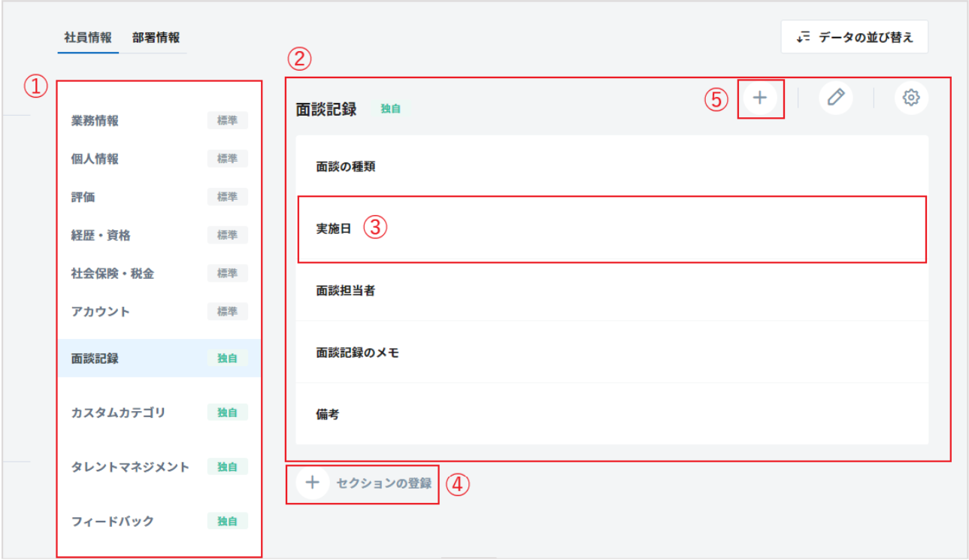
Task: Open 社会保険・税金 category
Action: coord(112,274)
